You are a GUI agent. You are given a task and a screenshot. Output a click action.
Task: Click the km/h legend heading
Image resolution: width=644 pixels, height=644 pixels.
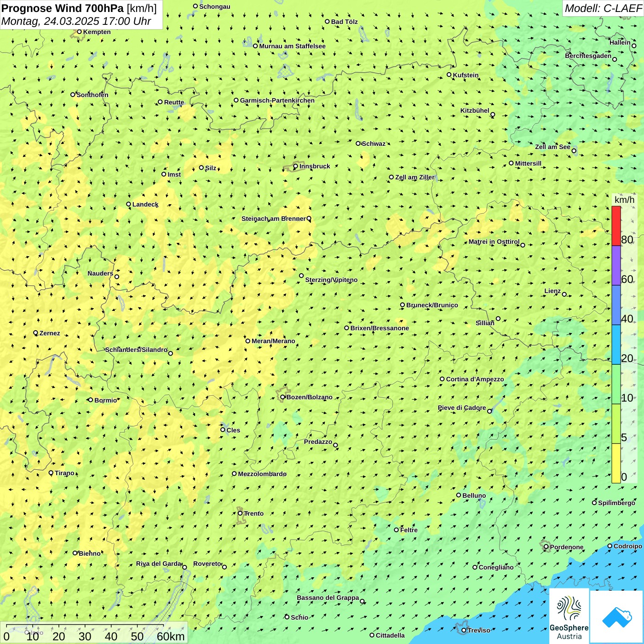tap(624, 200)
